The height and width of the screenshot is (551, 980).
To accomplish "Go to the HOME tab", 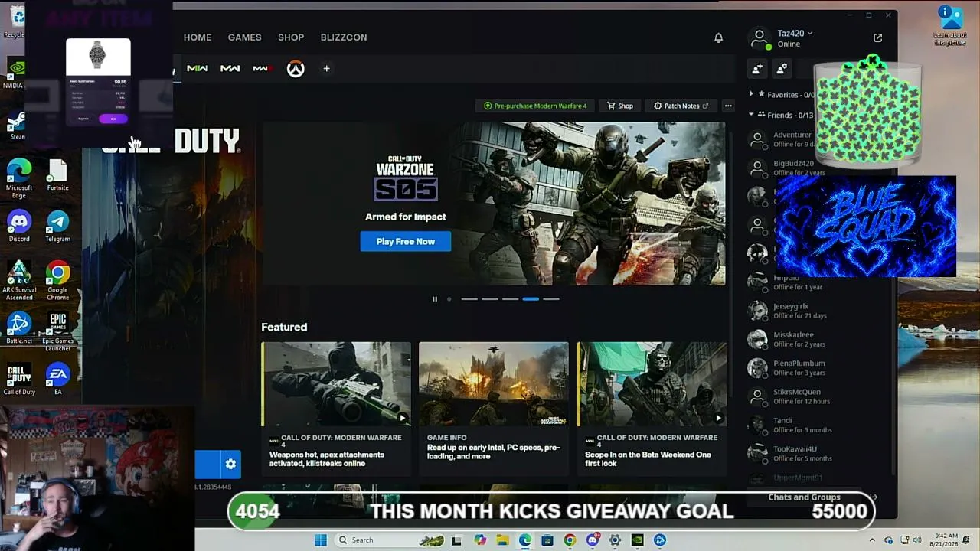I will click(x=198, y=37).
